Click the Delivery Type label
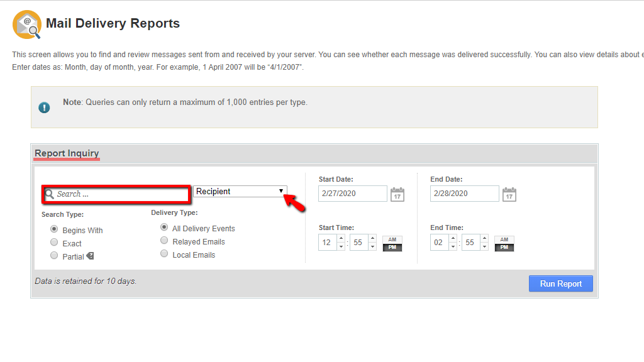The height and width of the screenshot is (362, 644). (174, 212)
